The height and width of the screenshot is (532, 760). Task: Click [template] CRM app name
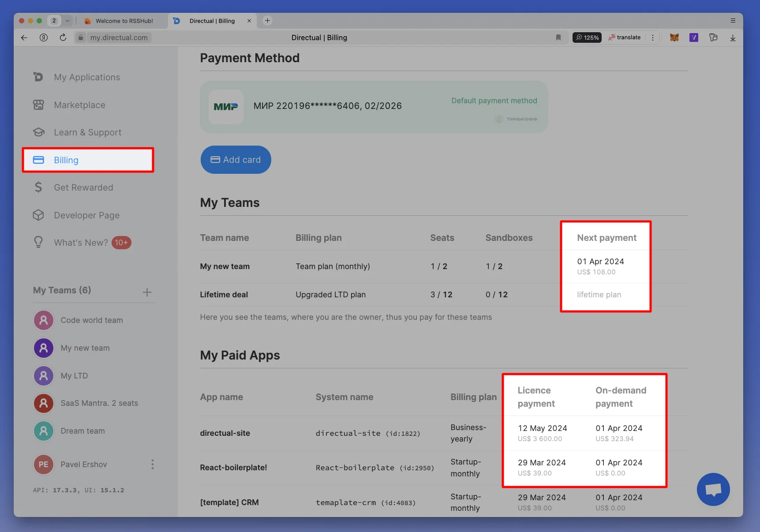click(x=229, y=502)
